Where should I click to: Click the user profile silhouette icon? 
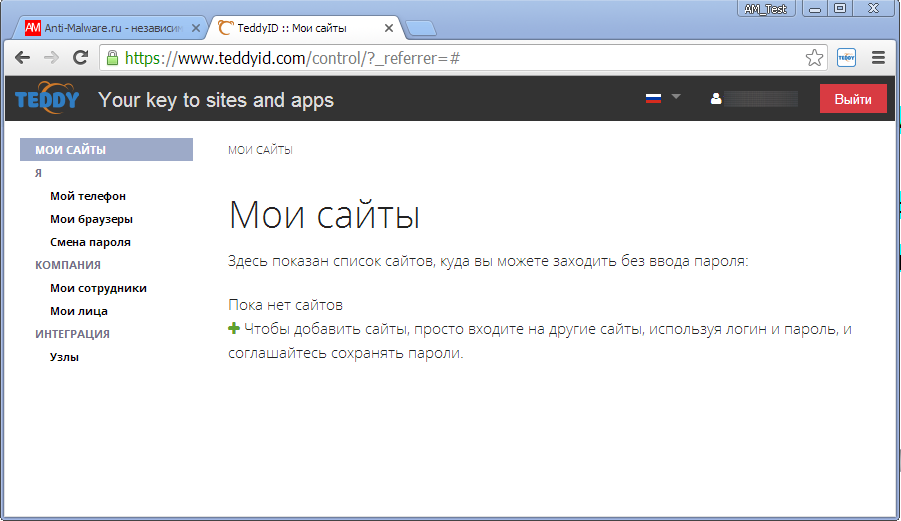715,99
